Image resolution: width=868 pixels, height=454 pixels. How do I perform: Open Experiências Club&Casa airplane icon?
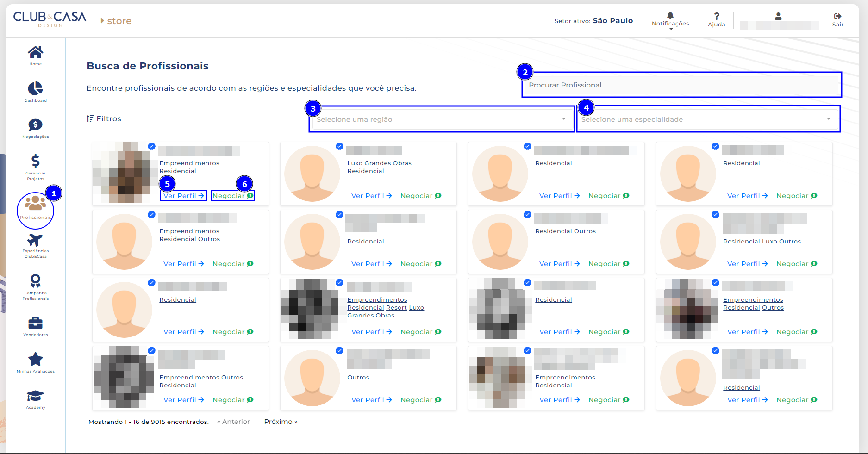[x=35, y=240]
